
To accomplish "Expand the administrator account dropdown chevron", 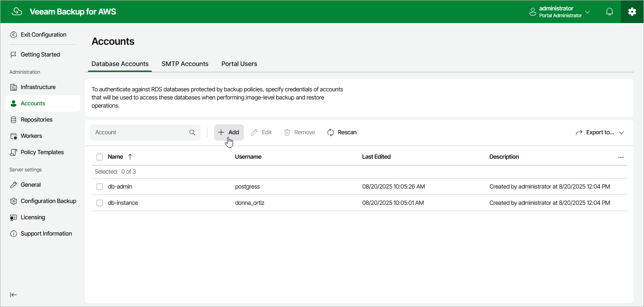I will (x=588, y=12).
